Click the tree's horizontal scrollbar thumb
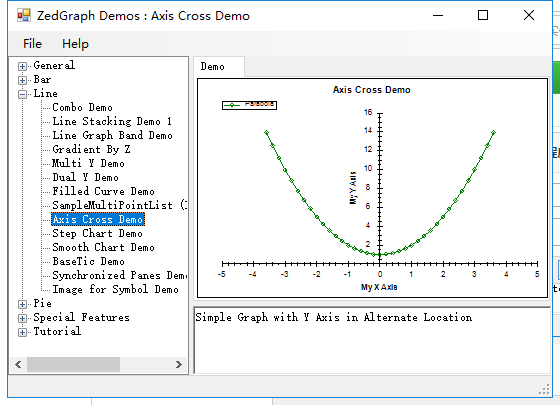The image size is (560, 405). coord(73,364)
